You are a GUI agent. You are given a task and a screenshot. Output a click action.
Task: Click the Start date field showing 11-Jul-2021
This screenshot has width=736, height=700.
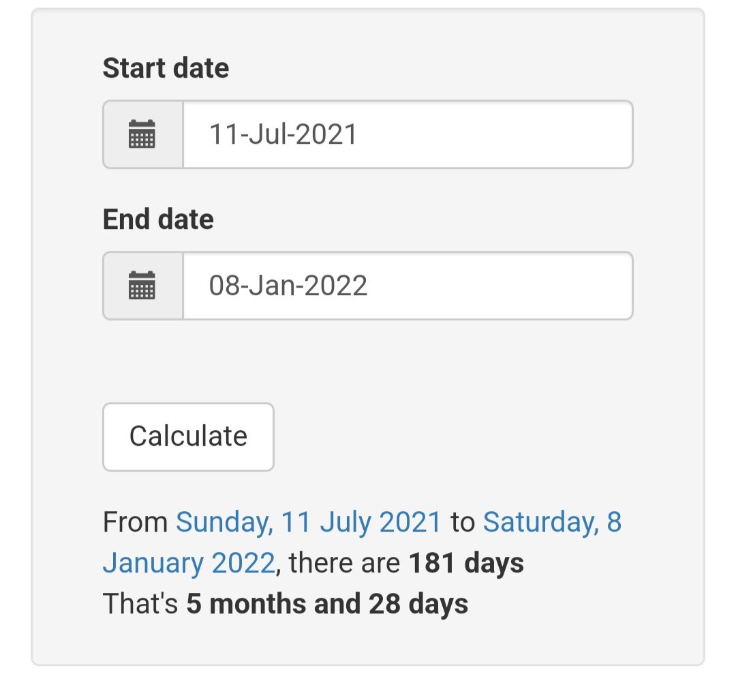408,134
